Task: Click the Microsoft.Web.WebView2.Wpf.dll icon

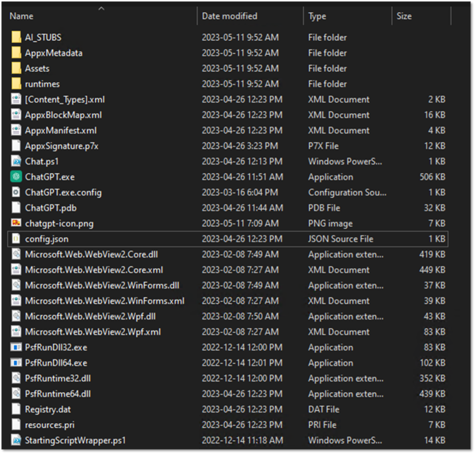Action: [16, 316]
